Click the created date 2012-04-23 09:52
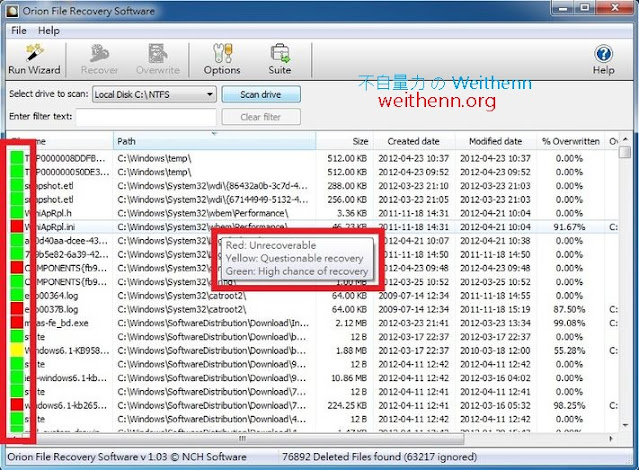 pyautogui.click(x=414, y=172)
